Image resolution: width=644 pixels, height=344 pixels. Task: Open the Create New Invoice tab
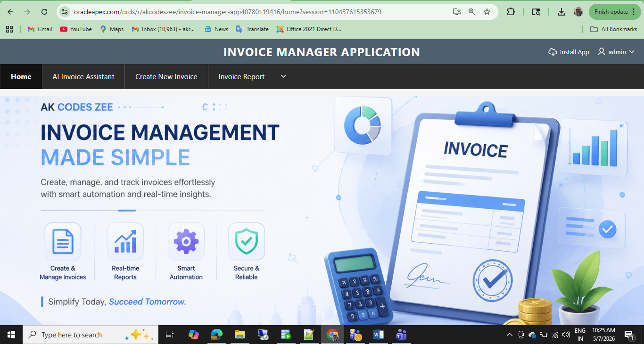[x=166, y=76]
